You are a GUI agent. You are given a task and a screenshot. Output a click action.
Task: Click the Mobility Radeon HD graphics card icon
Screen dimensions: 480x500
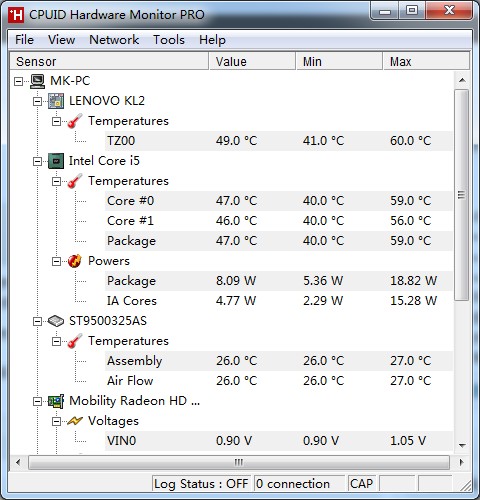coord(56,401)
